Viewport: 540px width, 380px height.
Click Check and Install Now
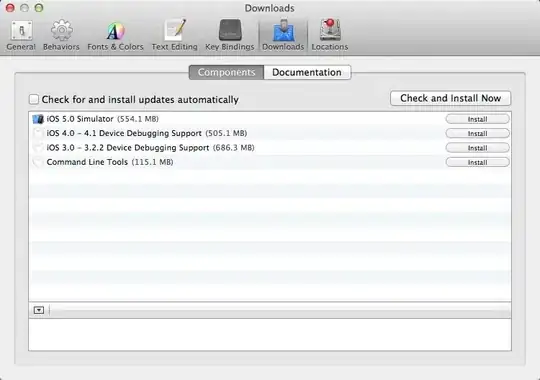tap(450, 99)
